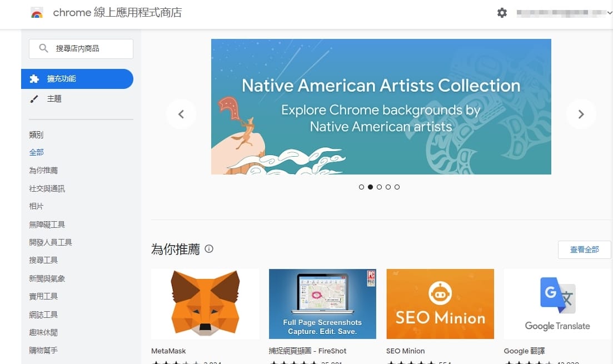This screenshot has height=364, width=613.
Task: Choose the 趣味休閒 category
Action: pos(43,333)
